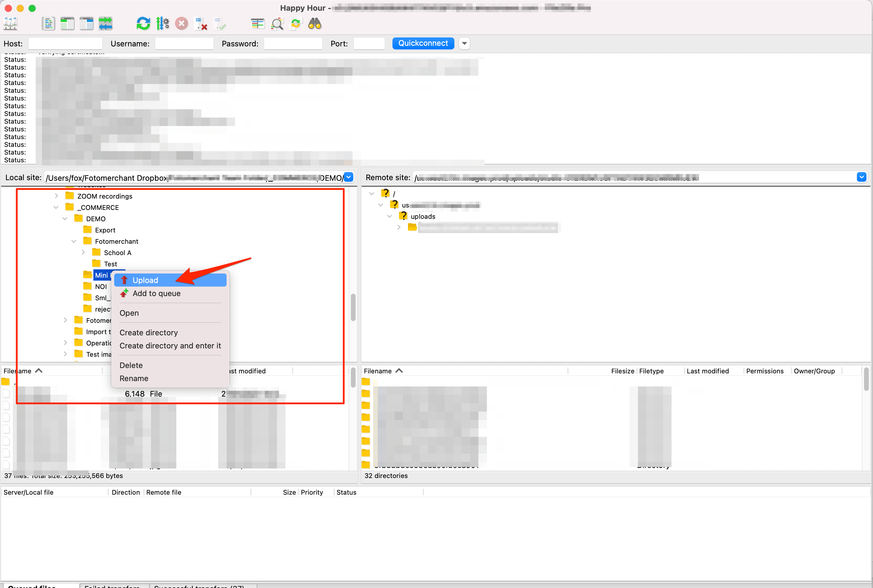
Task: Toggle synchronized browsing
Action: click(296, 23)
